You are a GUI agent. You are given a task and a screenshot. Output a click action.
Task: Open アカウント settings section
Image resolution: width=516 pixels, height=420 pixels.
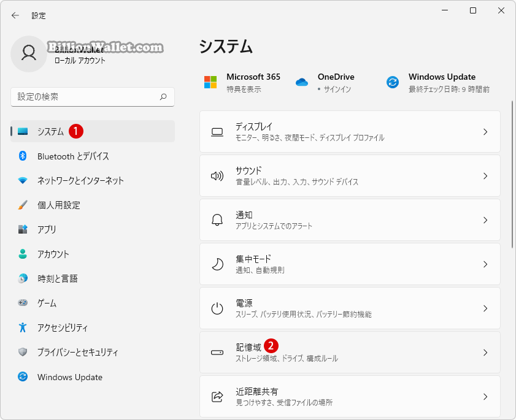(93, 254)
